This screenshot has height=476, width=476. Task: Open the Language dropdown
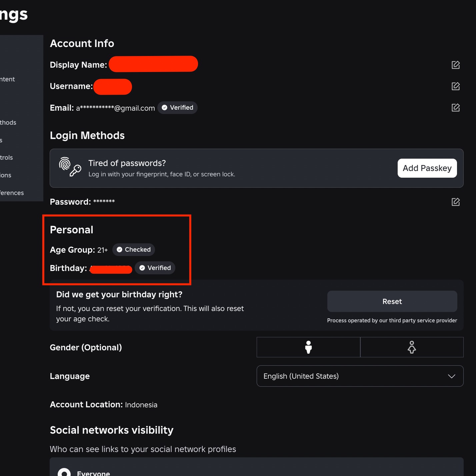click(360, 376)
